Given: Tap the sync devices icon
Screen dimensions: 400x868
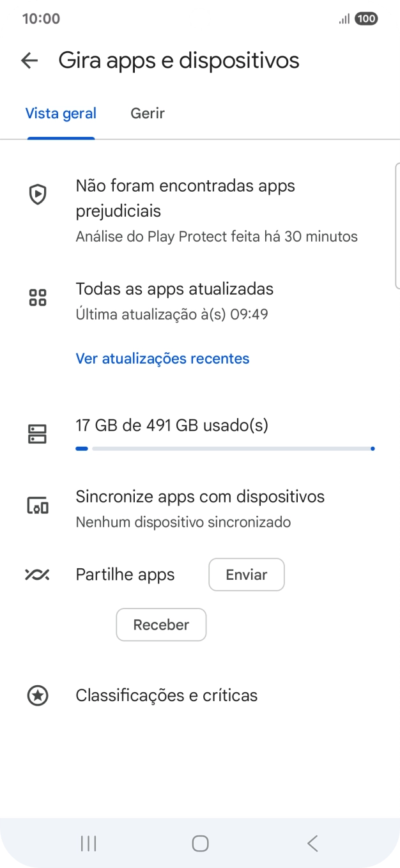Looking at the screenshot, I should click(x=38, y=506).
